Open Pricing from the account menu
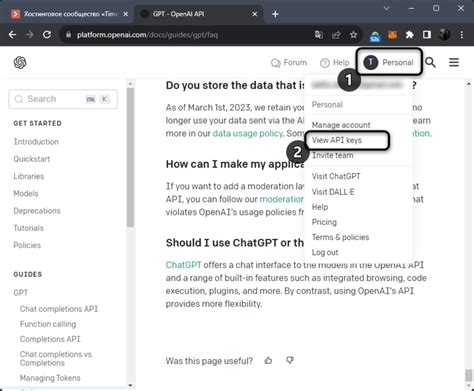The width and height of the screenshot is (474, 391). 324,222
